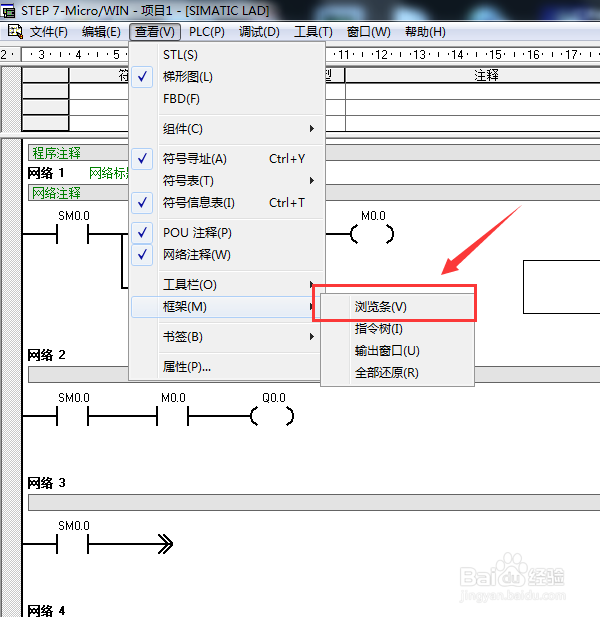Expand the 框架(M) submenu
Image resolution: width=600 pixels, height=617 pixels.
pyautogui.click(x=224, y=307)
